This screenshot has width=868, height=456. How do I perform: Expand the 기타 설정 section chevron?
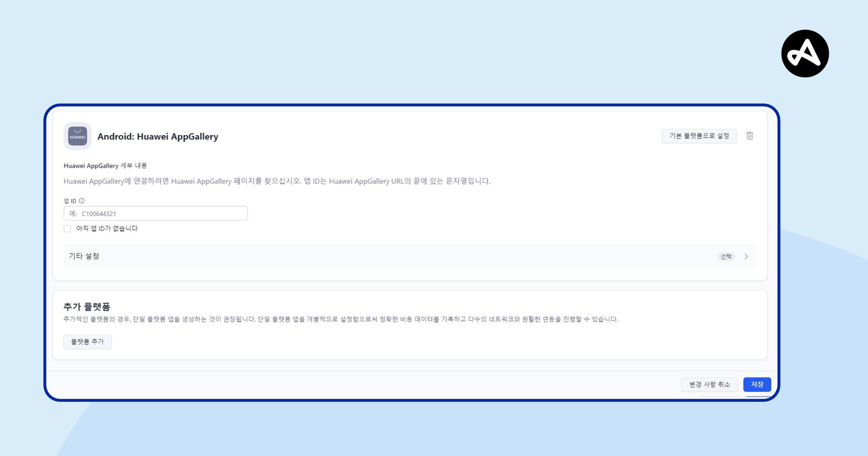pyautogui.click(x=746, y=256)
